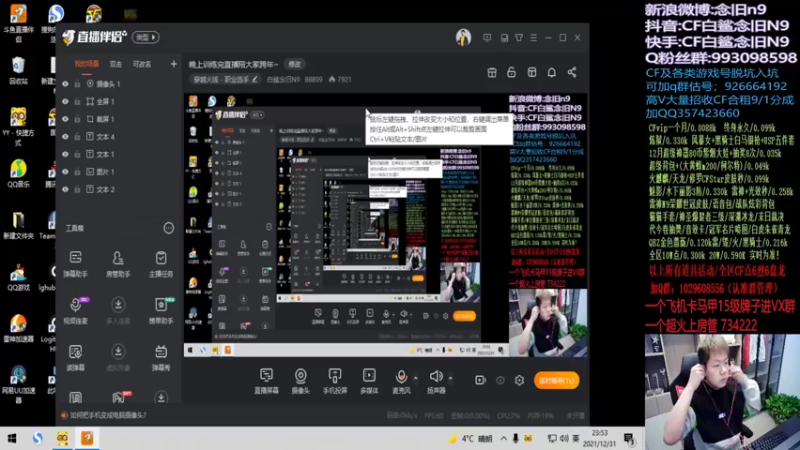Open the notification bell above the preview
The image size is (800, 450).
[552, 72]
